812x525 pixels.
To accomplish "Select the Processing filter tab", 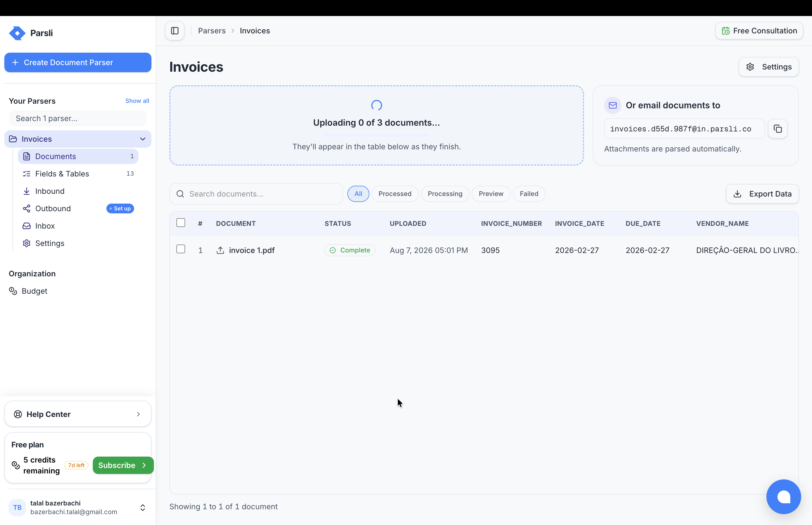I will (x=445, y=194).
